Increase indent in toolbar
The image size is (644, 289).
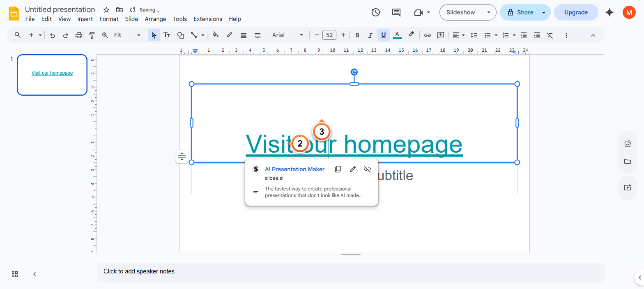[537, 35]
